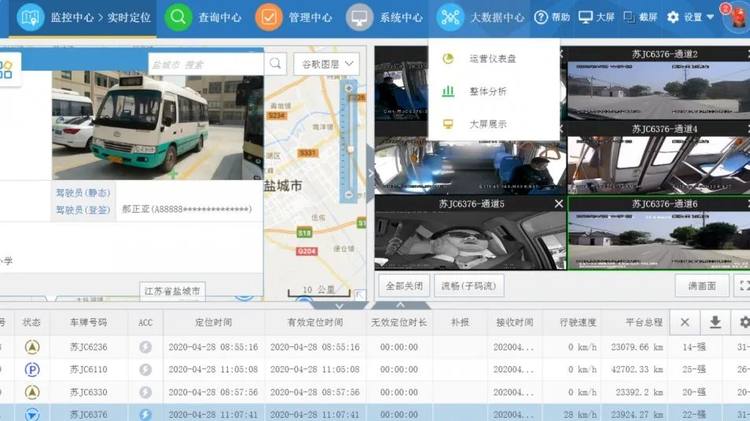Screen dimensions: 750x421
Task: Select 运营仪表盘 dashboard menu entry
Action: pyautogui.click(x=493, y=59)
